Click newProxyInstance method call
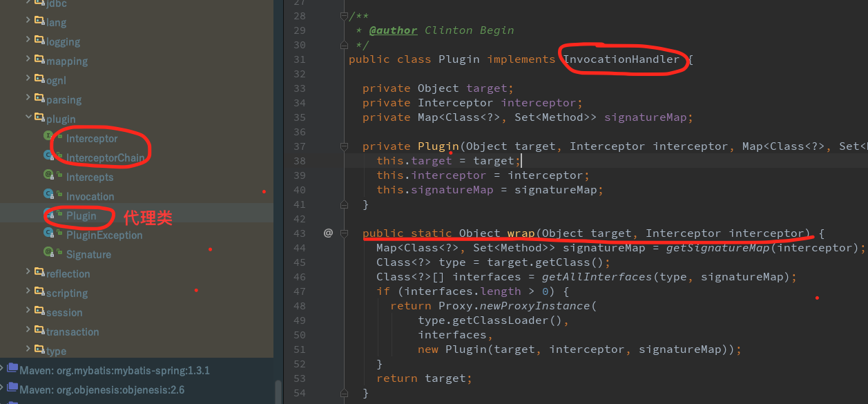The height and width of the screenshot is (404, 868). [x=535, y=306]
